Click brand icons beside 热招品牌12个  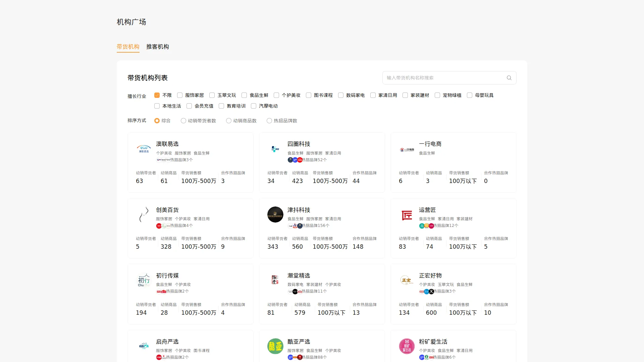click(x=427, y=226)
